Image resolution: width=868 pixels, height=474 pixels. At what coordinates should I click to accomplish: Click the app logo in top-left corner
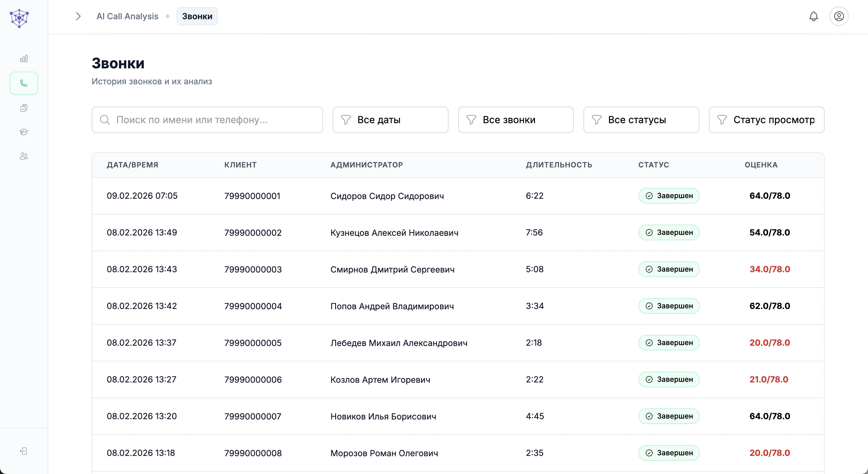[x=19, y=18]
